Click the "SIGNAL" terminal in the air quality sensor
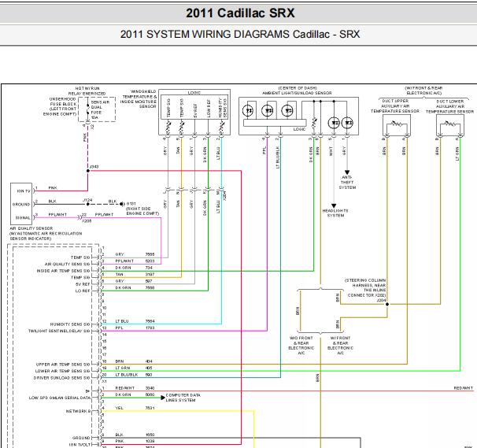Image resolution: width=477 pixels, height=448 pixels. (x=23, y=218)
